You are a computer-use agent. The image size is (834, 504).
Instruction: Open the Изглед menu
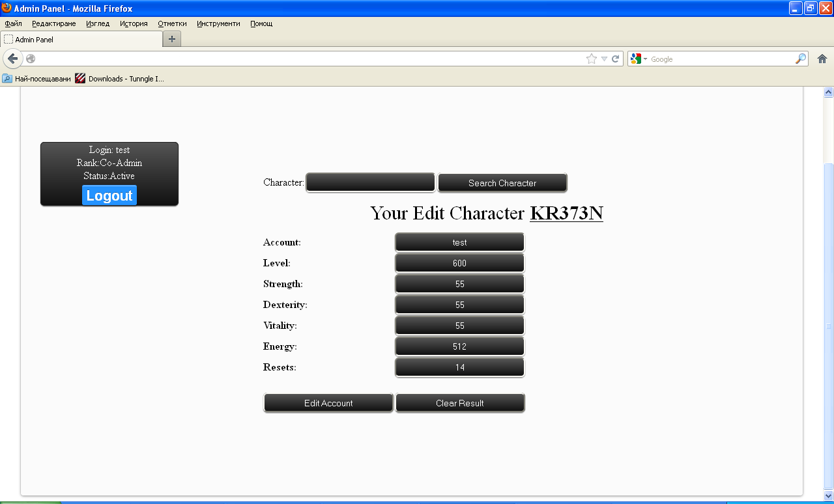[98, 23]
